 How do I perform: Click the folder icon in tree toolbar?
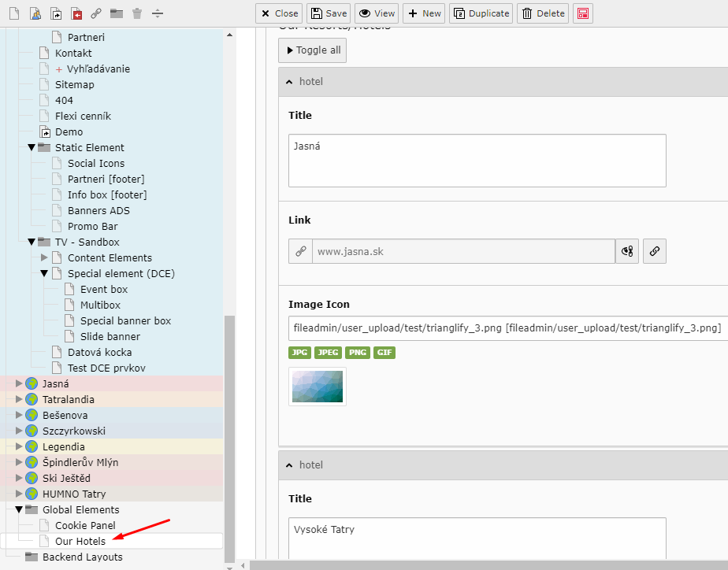pyautogui.click(x=117, y=13)
